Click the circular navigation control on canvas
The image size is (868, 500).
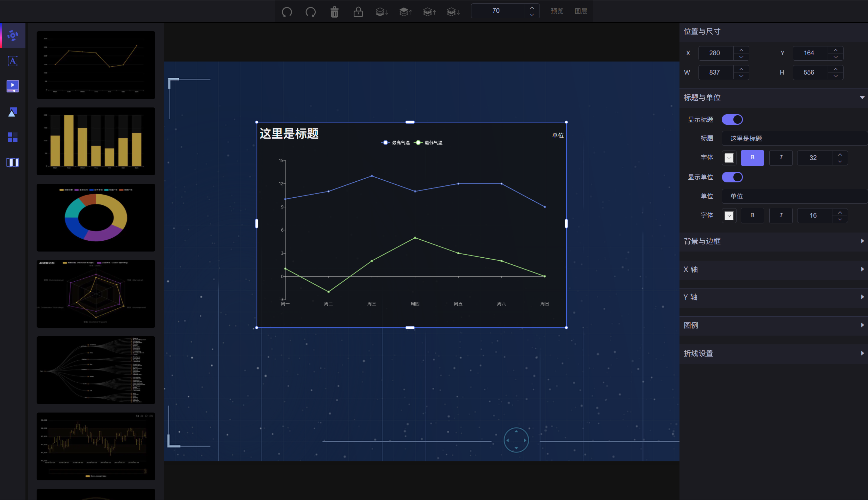[516, 440]
